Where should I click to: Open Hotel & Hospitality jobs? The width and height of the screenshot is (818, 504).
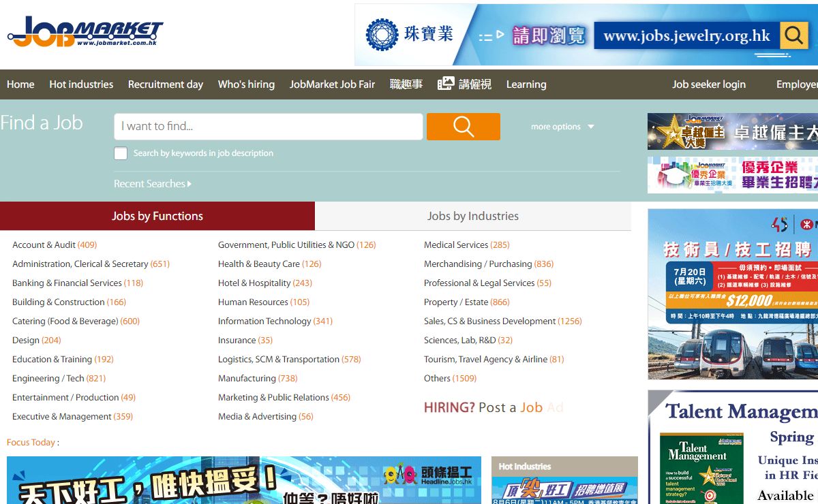265,283
